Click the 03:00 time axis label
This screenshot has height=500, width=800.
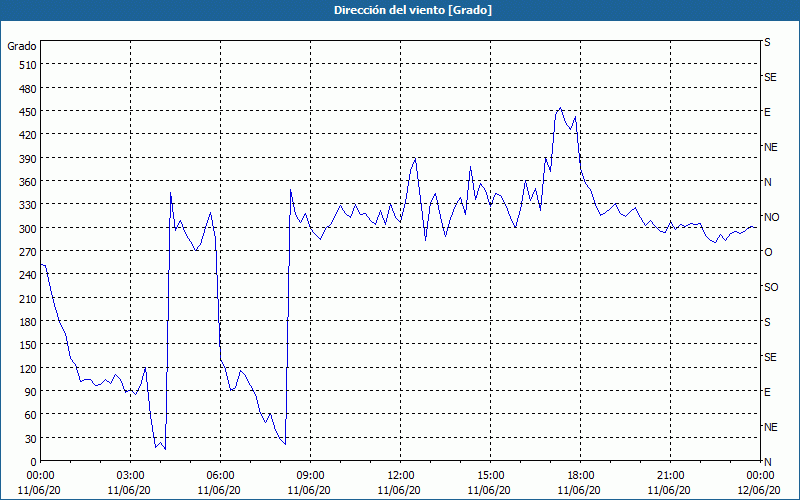(130, 476)
